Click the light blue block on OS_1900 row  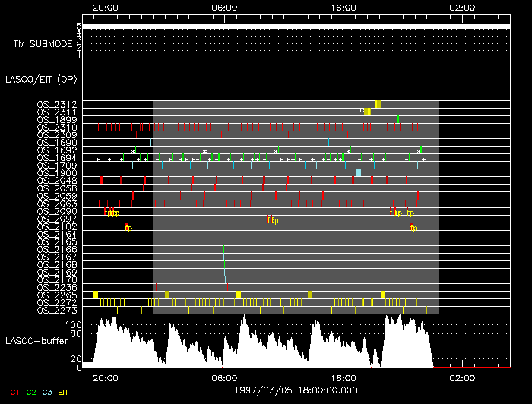point(358,173)
